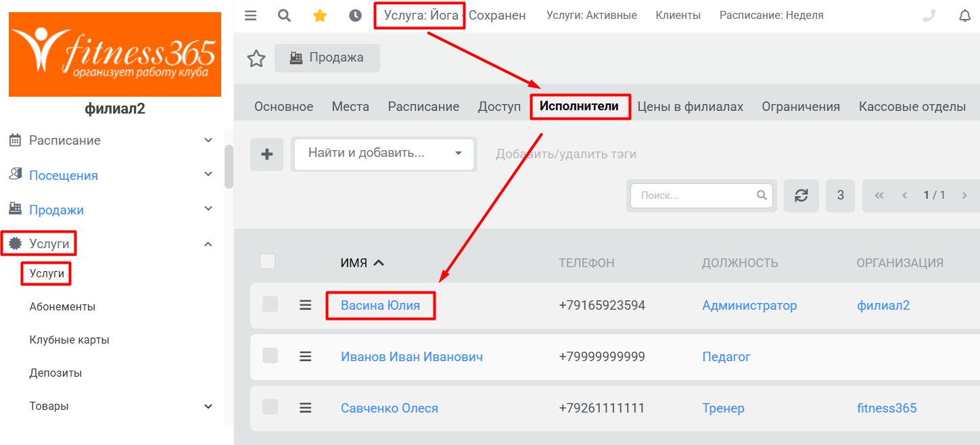
Task: Click the Администратор position link
Action: pos(749,305)
